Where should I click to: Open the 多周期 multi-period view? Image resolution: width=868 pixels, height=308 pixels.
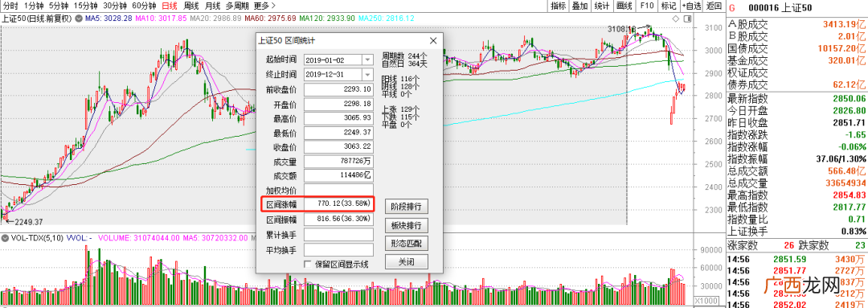point(237,6)
